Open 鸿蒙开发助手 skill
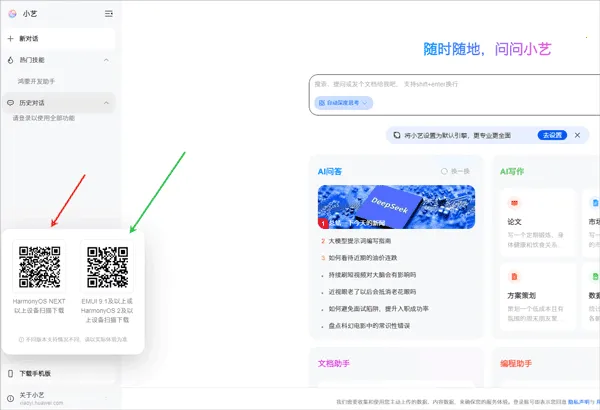Viewport: 600px width, 410px height. click(x=40, y=81)
